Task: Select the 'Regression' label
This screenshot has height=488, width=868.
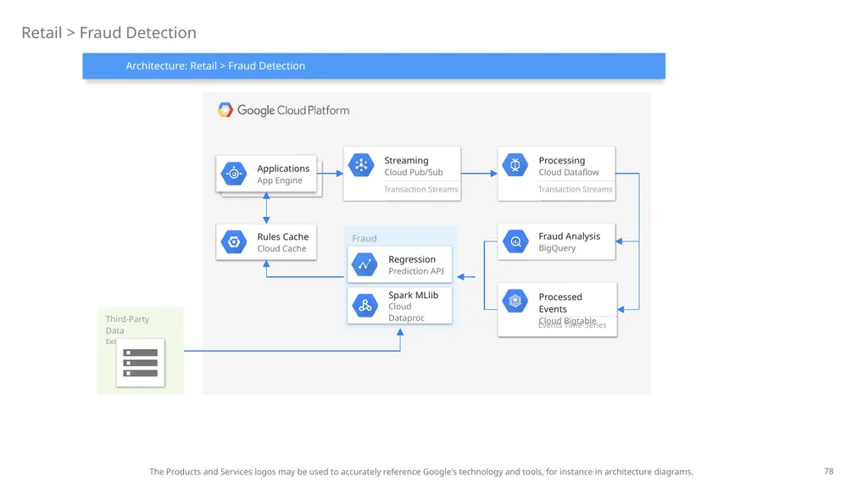Action: 412,259
